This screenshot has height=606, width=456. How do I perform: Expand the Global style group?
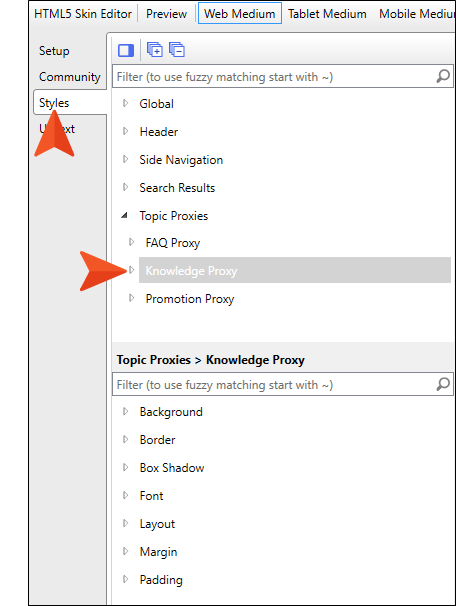point(125,103)
